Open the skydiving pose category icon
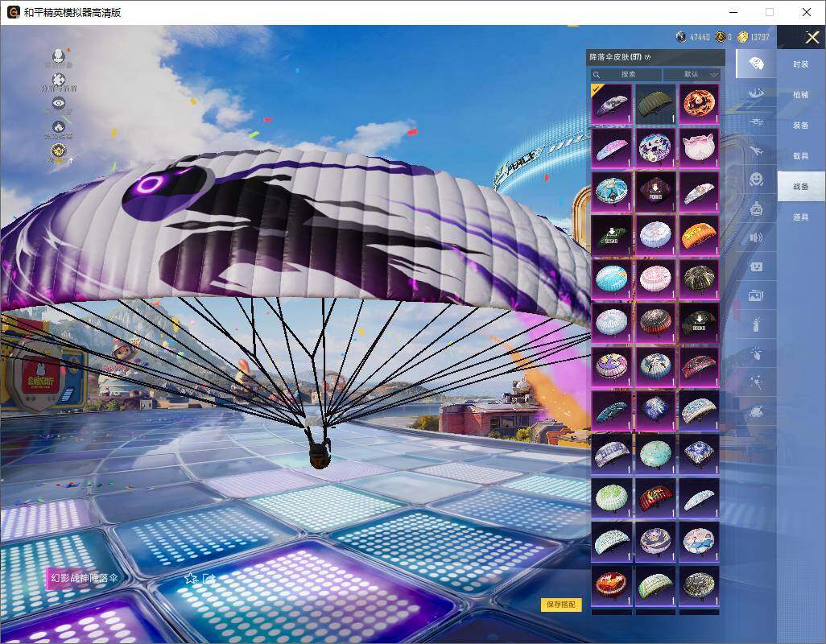The height and width of the screenshot is (644, 826). [756, 93]
